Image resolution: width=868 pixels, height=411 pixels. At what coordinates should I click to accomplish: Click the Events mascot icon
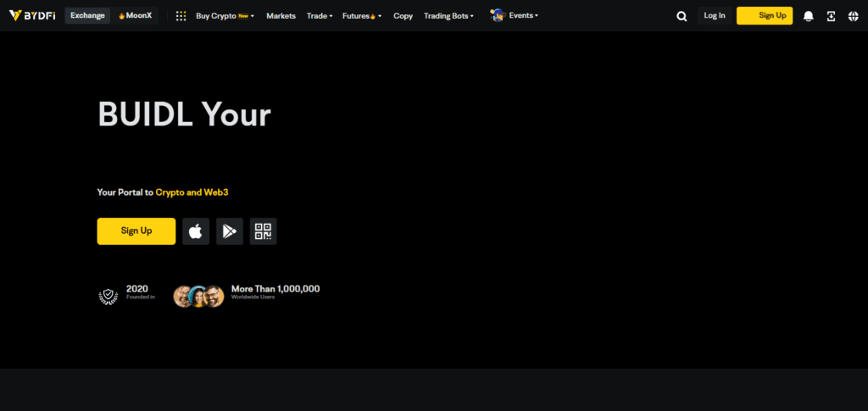[498, 15]
